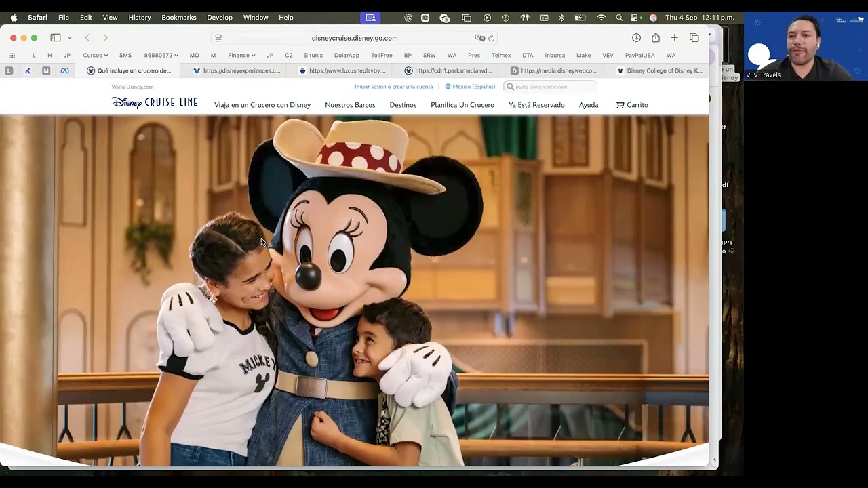Screen dimensions: 868x488
Task: Click the magnifier icon in site search
Action: coord(510,87)
